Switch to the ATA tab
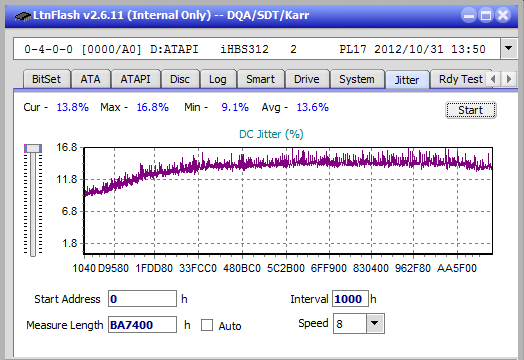 tap(90, 79)
